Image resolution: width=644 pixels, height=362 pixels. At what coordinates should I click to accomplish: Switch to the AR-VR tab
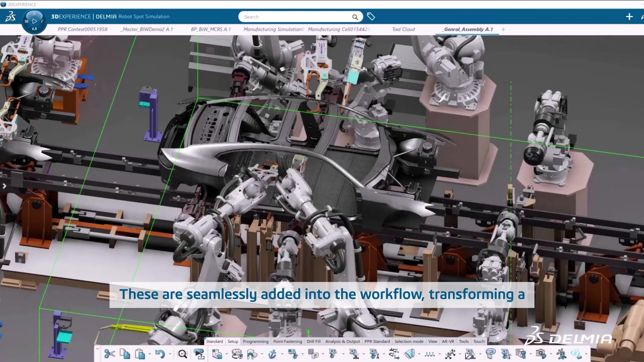tap(448, 341)
